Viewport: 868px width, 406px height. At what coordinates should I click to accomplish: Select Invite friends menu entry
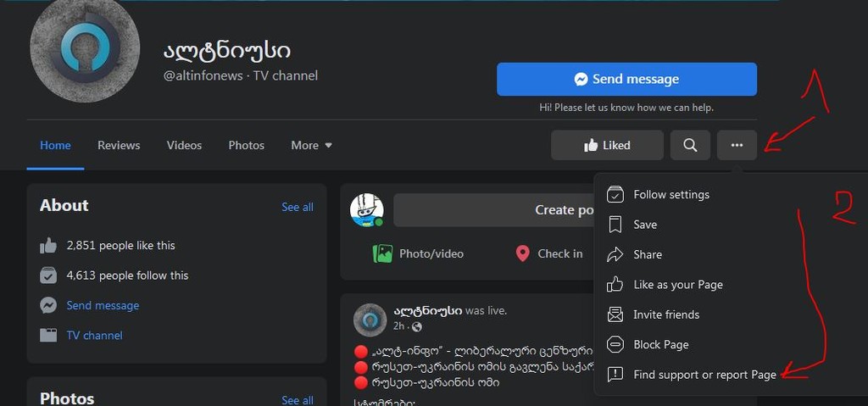click(x=731, y=314)
